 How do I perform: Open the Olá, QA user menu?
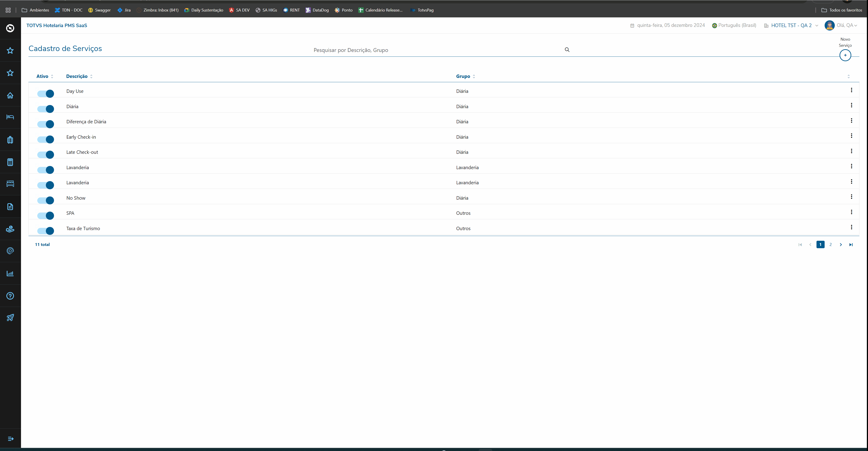[841, 26]
